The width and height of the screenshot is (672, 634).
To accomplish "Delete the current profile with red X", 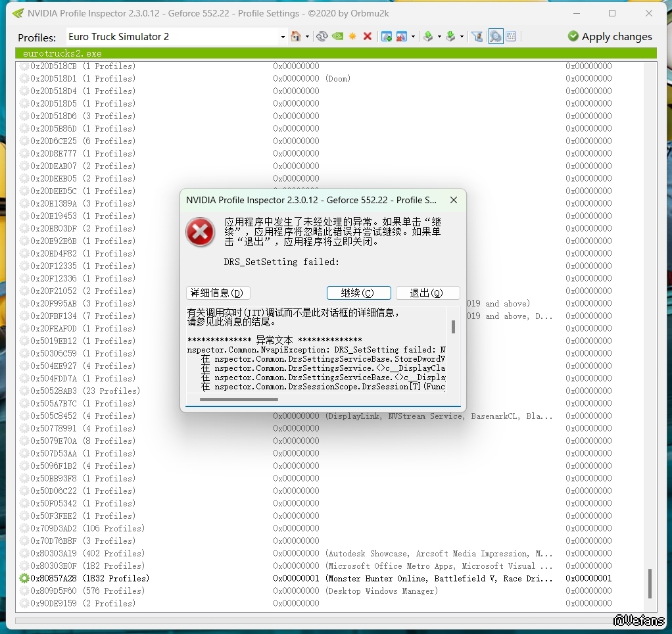I will [x=368, y=36].
